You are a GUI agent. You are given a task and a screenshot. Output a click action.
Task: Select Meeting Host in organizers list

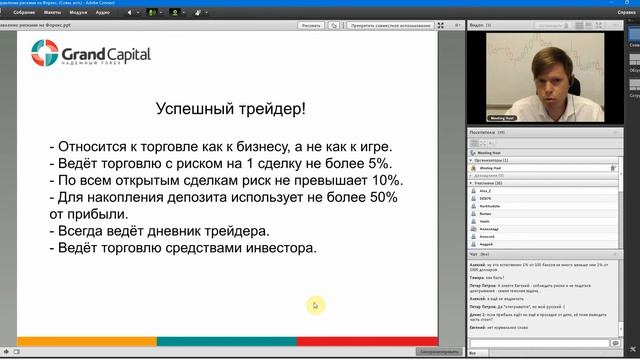click(543, 168)
